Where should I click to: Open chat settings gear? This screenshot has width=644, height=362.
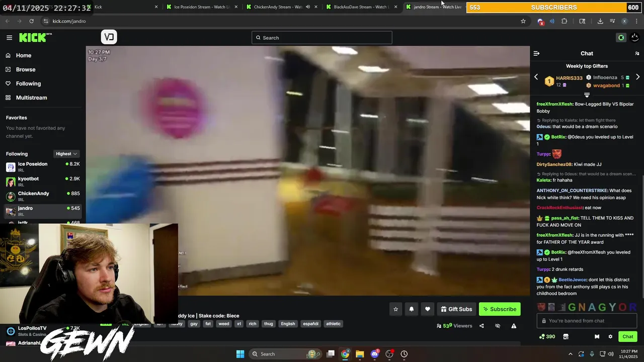pos(610,336)
